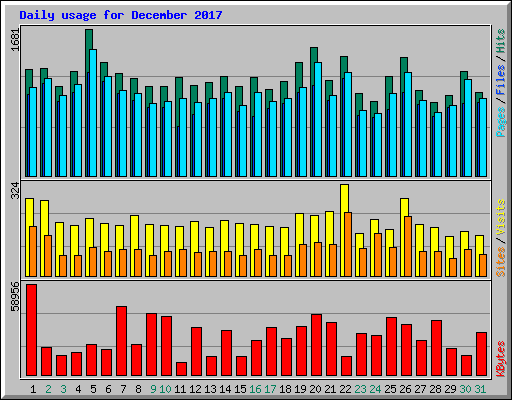Click the 1681 hits axis label
The width and height of the screenshot is (512, 400).
[16, 40]
